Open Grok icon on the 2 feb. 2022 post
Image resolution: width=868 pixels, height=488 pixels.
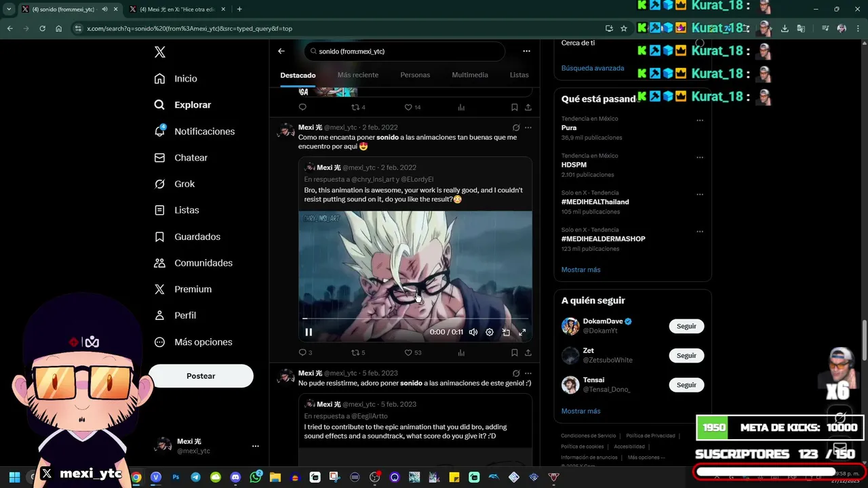click(x=516, y=127)
